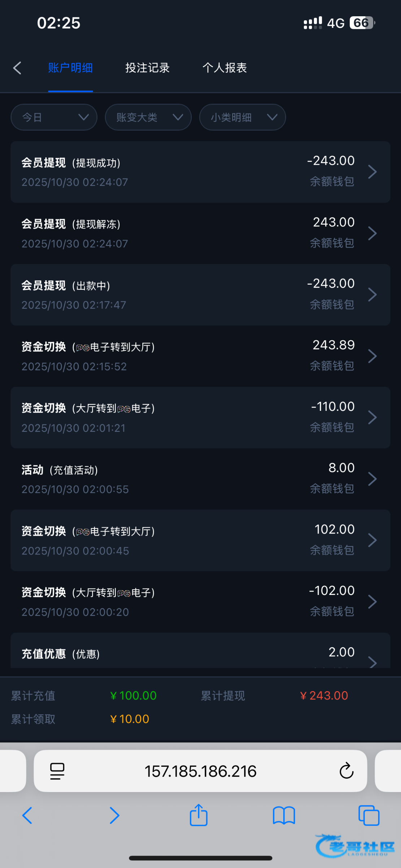The width and height of the screenshot is (401, 868).
Task: Switch to the 投注记录 tab
Action: click(x=147, y=68)
